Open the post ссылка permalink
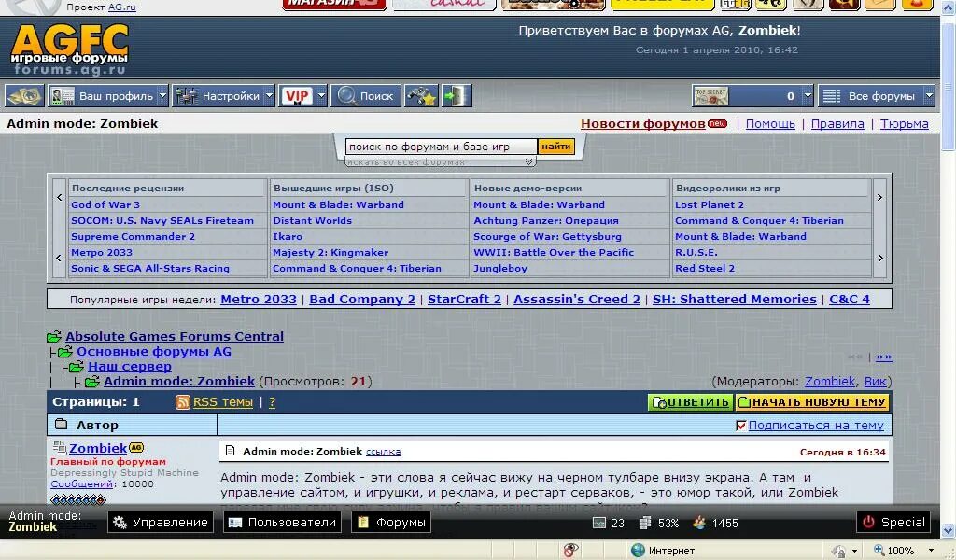The width and height of the screenshot is (956, 560). point(383,452)
